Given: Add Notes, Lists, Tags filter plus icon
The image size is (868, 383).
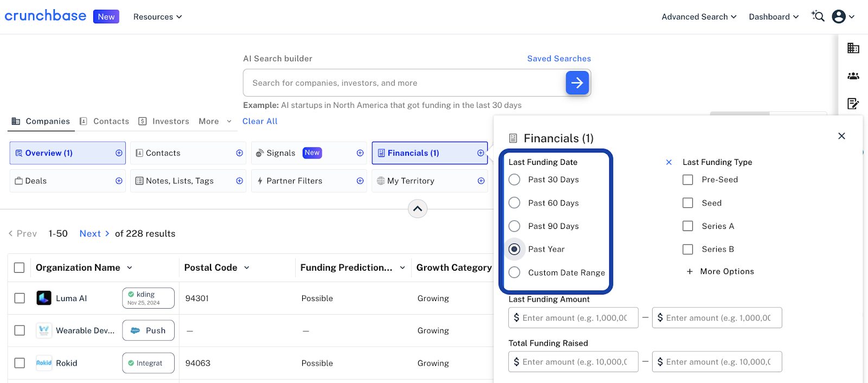Looking at the screenshot, I should 239,181.
